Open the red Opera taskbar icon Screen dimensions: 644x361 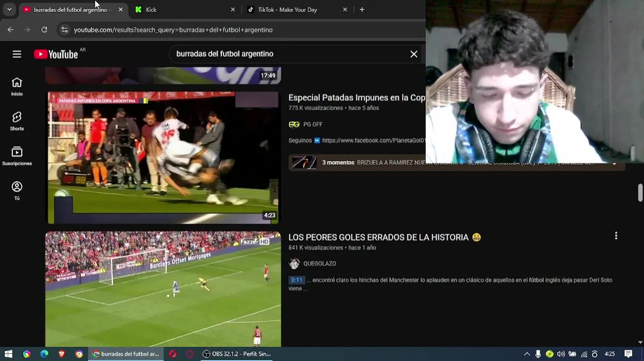pos(173,354)
